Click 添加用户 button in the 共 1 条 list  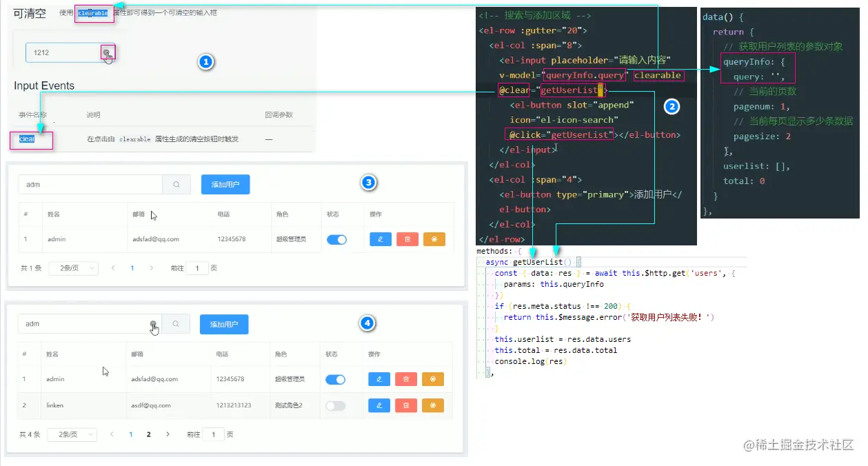225,185
